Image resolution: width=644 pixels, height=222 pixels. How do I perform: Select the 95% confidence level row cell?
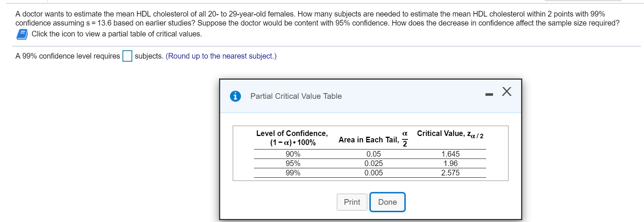[293, 163]
